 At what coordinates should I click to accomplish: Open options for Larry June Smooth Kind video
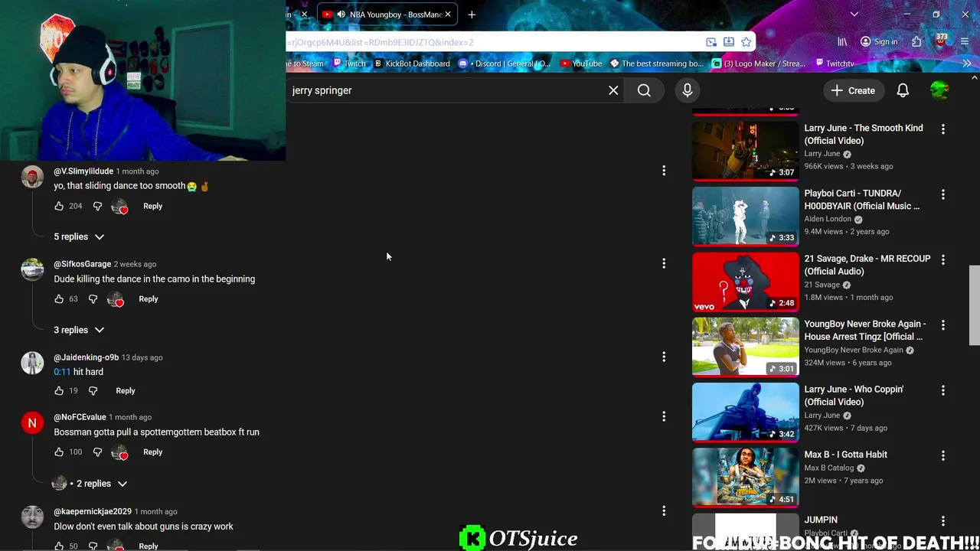pos(942,129)
